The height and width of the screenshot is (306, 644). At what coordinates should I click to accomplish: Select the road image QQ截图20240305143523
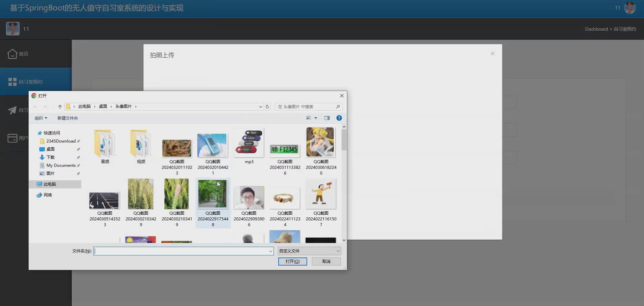pyautogui.click(x=104, y=201)
